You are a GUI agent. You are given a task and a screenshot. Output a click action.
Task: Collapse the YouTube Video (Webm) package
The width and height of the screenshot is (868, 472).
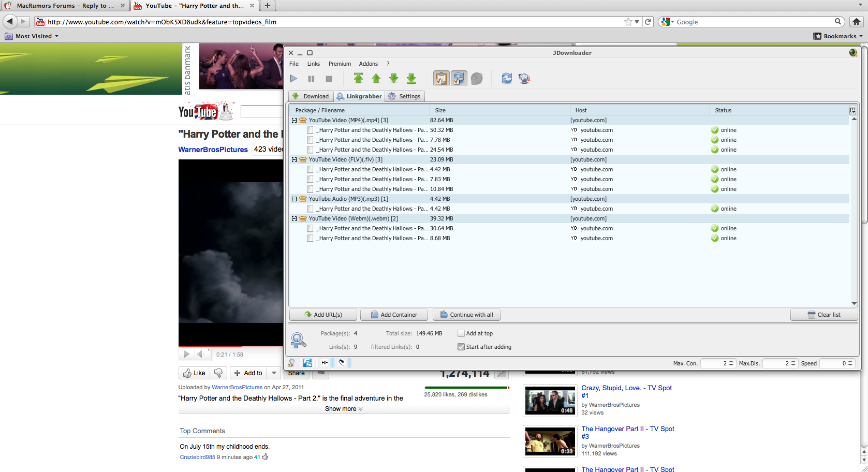pos(294,219)
